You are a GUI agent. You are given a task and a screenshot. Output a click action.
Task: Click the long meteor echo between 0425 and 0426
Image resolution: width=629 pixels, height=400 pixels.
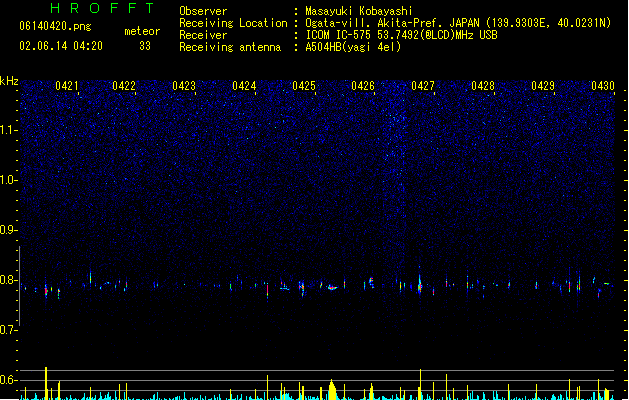(x=332, y=287)
